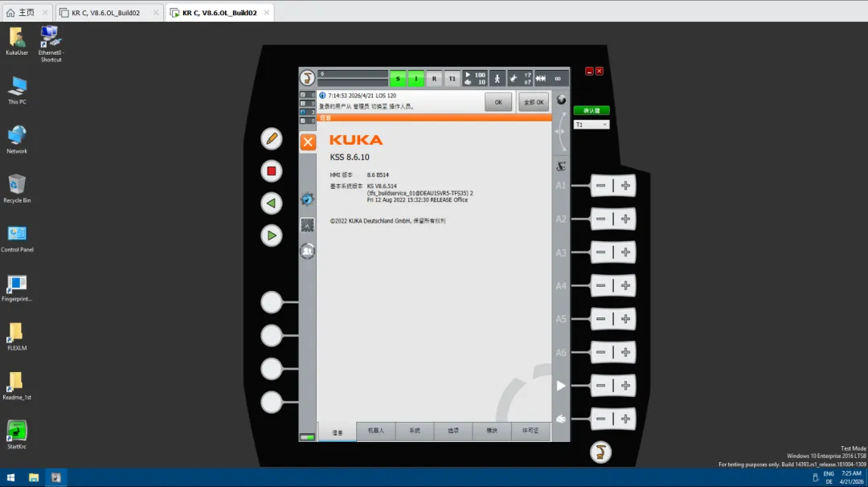Open program override 100/10 settings
868x487 pixels.
click(475, 79)
